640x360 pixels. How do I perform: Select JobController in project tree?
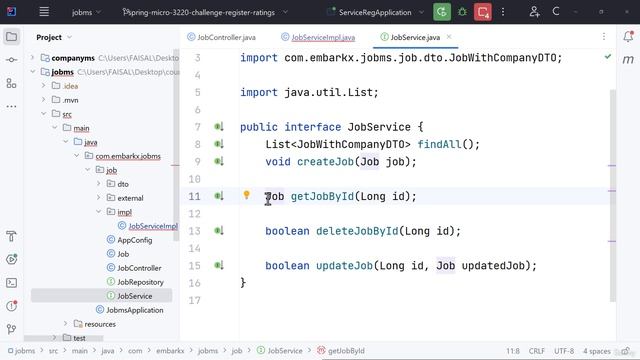pos(134,268)
